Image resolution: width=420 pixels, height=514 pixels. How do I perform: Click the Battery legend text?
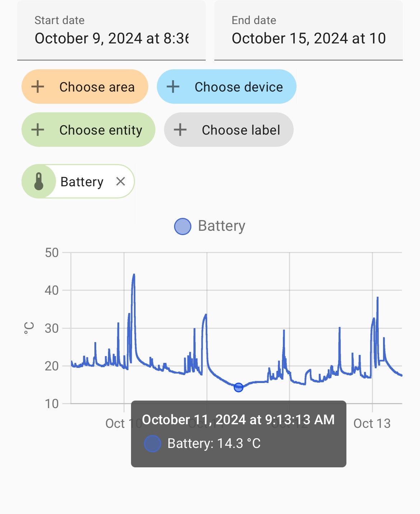coord(222,226)
